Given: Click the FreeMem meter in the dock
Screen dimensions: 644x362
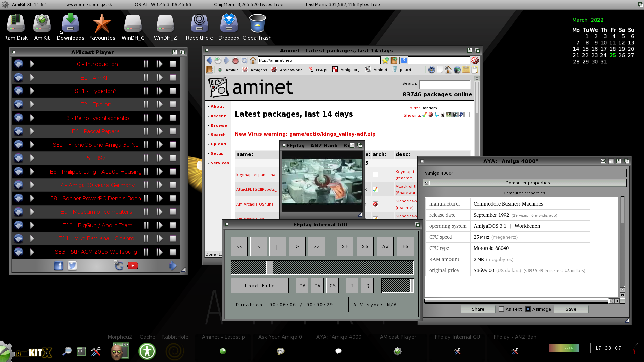Looking at the screenshot, I should pos(569,348).
